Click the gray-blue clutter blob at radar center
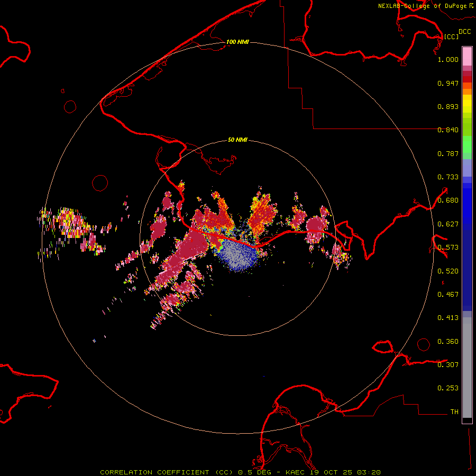The height and width of the screenshot is (476, 476). tap(237, 255)
